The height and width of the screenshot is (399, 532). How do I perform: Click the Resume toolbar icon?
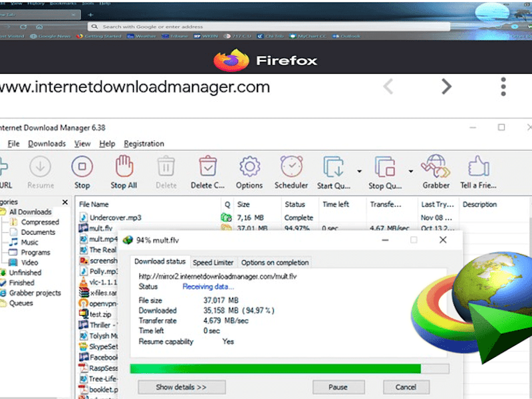40,167
